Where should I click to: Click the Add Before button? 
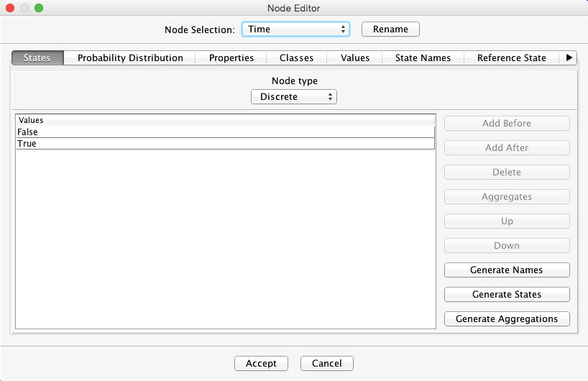click(507, 124)
